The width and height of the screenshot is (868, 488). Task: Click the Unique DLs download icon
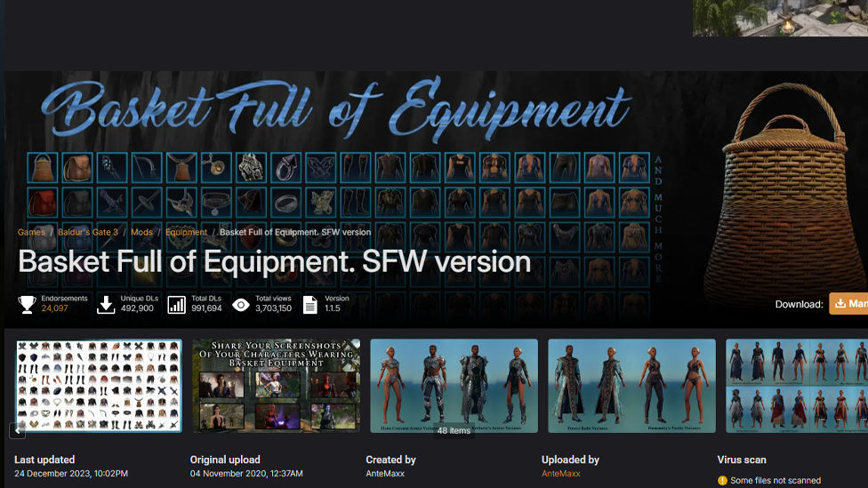click(106, 304)
